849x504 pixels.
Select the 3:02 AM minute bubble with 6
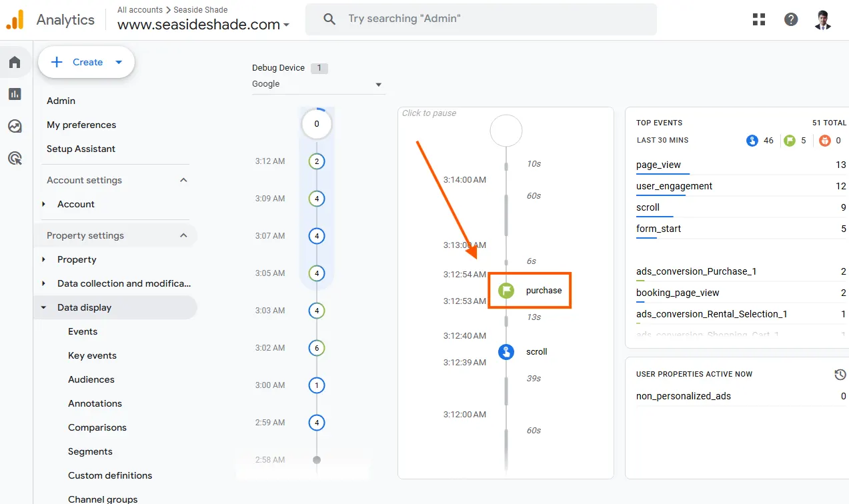(x=317, y=347)
